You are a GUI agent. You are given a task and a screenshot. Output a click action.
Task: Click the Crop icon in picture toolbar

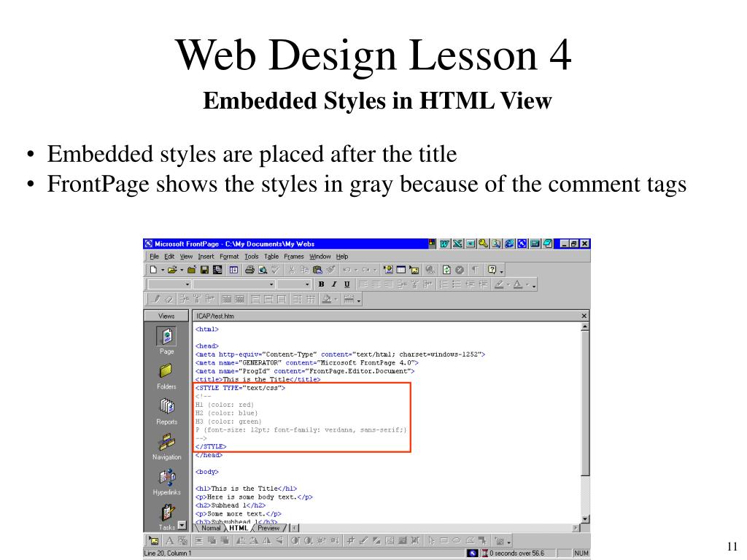click(351, 540)
